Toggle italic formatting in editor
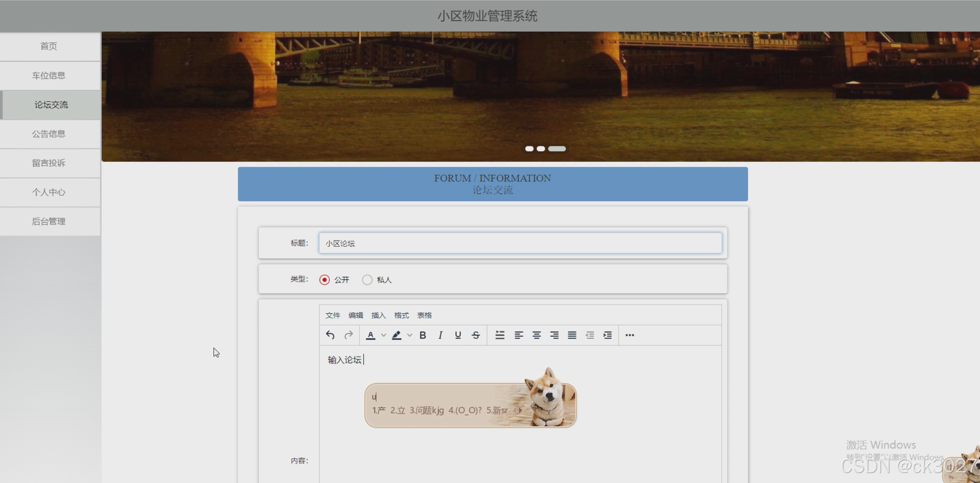Viewport: 980px width, 483px height. 440,335
